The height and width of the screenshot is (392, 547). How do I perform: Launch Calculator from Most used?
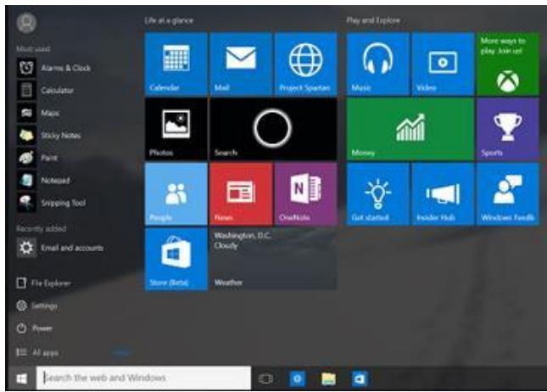(46, 91)
